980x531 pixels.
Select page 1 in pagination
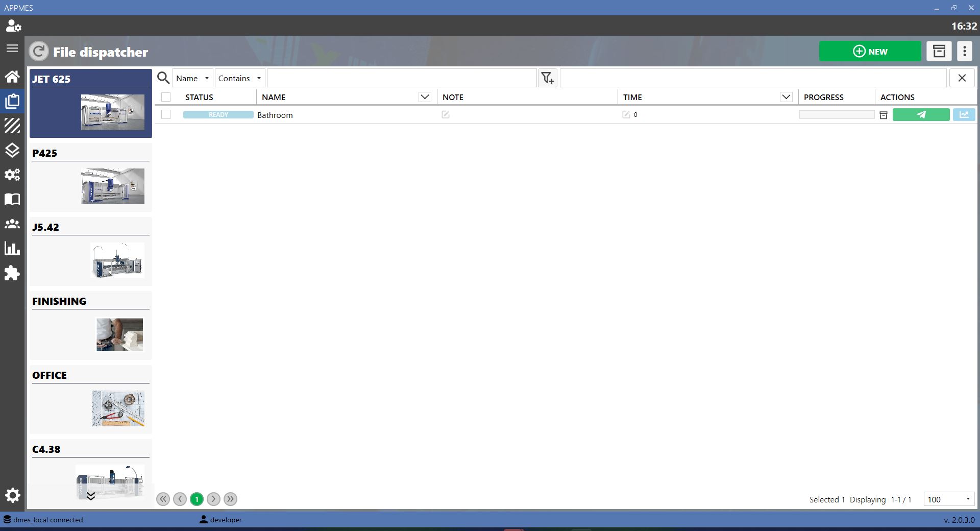click(x=197, y=499)
